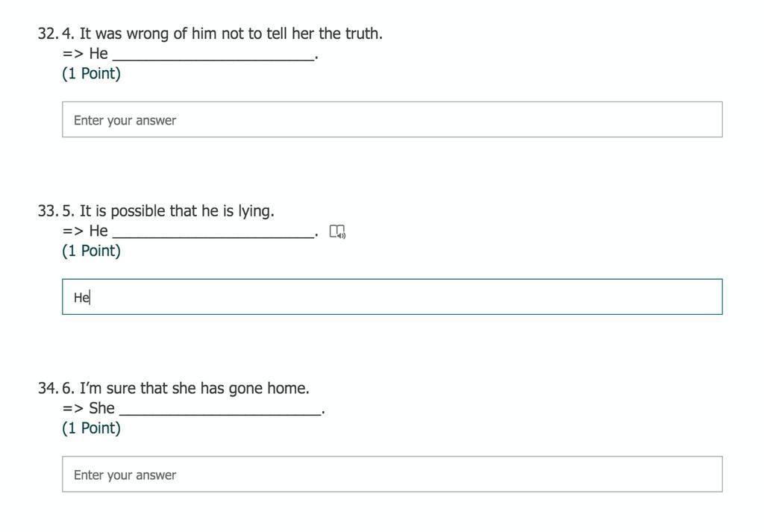Screen dimensions: 764x532
Task: Place cursor in answer box containing 'He'
Action: pyautogui.click(x=392, y=297)
